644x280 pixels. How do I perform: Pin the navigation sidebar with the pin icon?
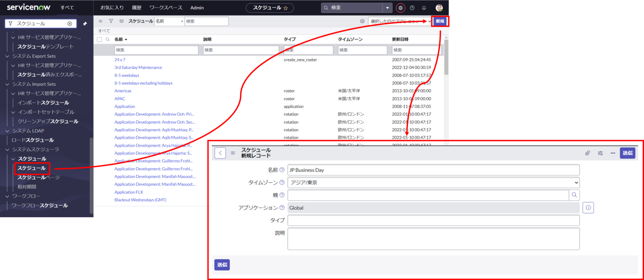(x=85, y=24)
